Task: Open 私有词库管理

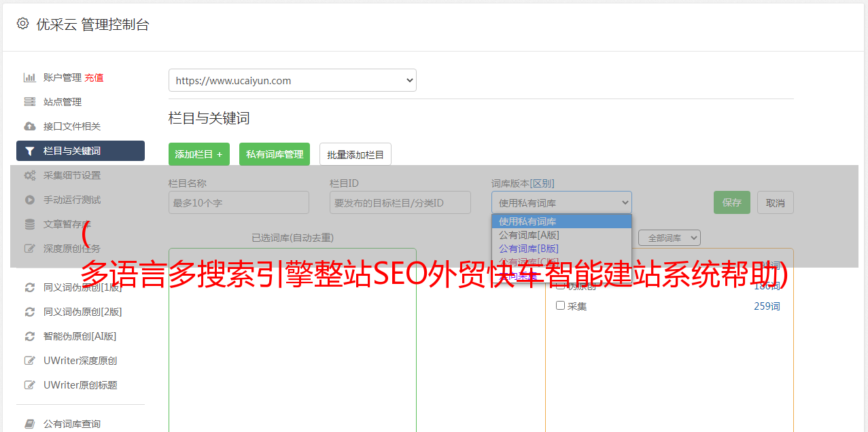Action: click(x=275, y=154)
